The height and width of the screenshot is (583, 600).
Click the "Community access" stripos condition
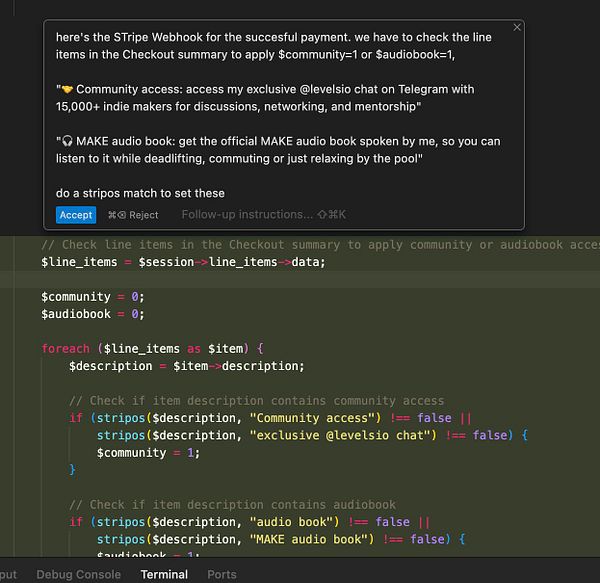point(270,418)
